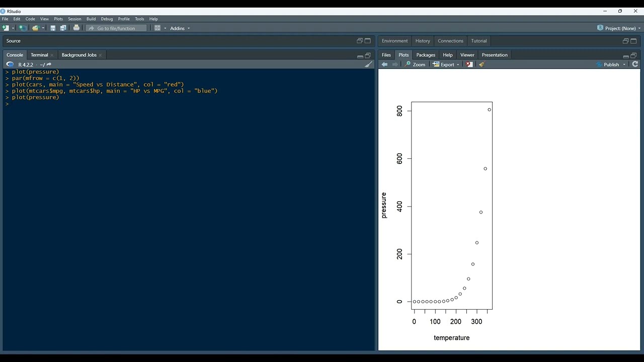644x362 pixels.
Task: Refresh the current plot icon
Action: click(x=635, y=64)
